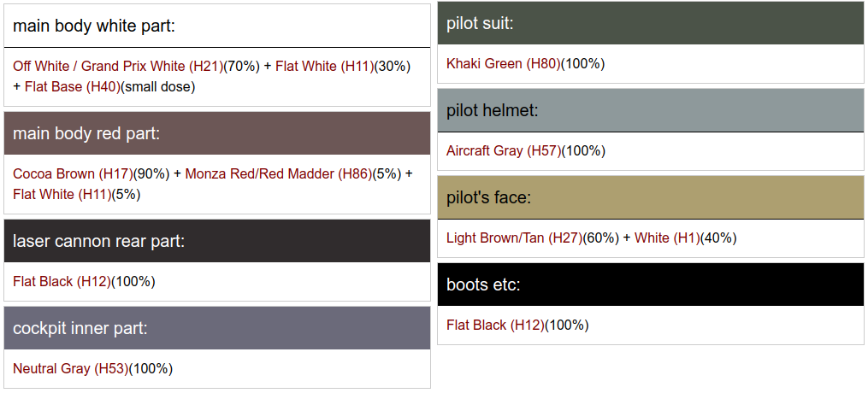Image resolution: width=868 pixels, height=393 pixels.
Task: Open Khaki Green (H80) link
Action: click(x=503, y=63)
